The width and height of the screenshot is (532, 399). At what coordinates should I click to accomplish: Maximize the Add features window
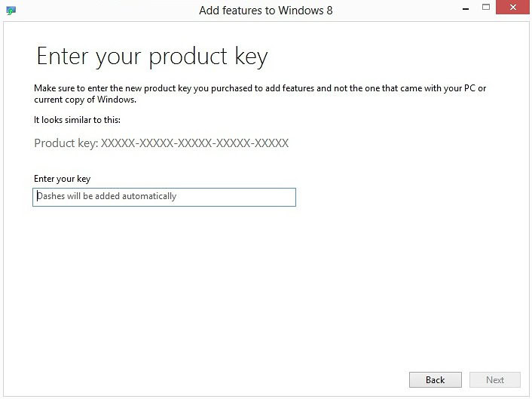(x=486, y=7)
